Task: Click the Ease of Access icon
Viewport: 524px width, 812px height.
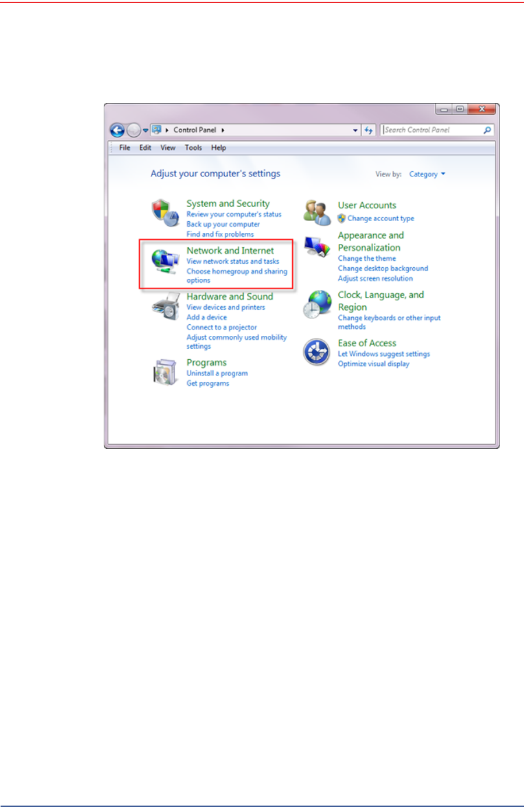Action: click(x=317, y=352)
